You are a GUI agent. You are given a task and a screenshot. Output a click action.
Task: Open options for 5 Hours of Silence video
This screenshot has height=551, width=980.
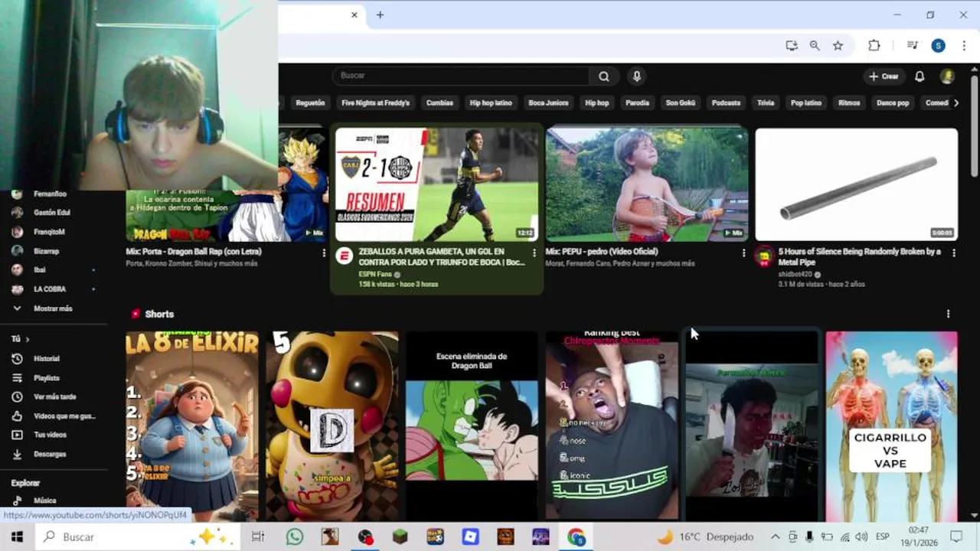953,253
